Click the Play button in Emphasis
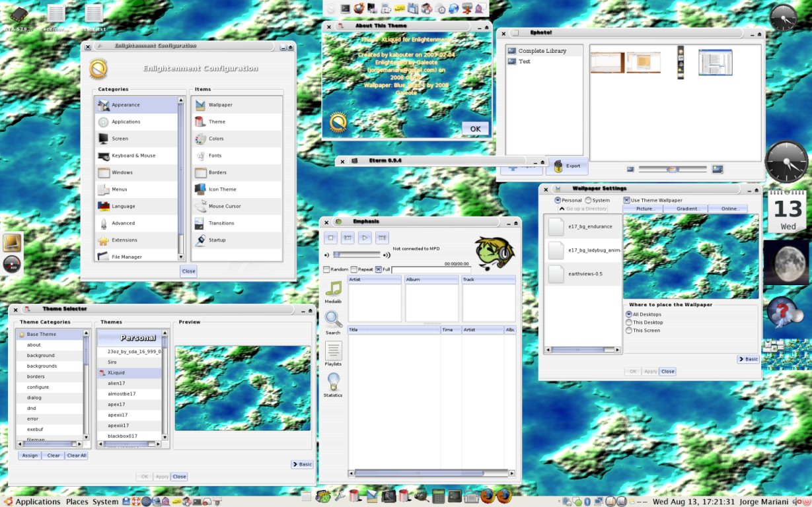This screenshot has width=812, height=507. click(365, 238)
